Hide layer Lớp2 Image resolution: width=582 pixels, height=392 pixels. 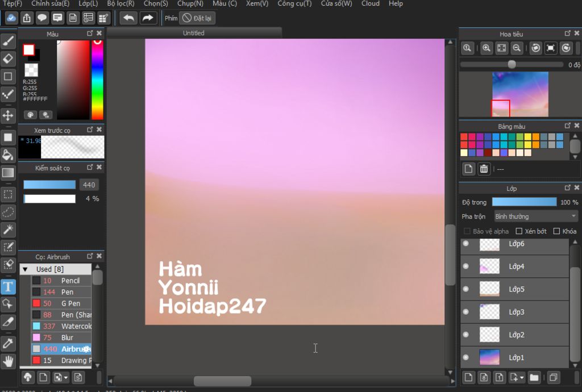tap(466, 335)
